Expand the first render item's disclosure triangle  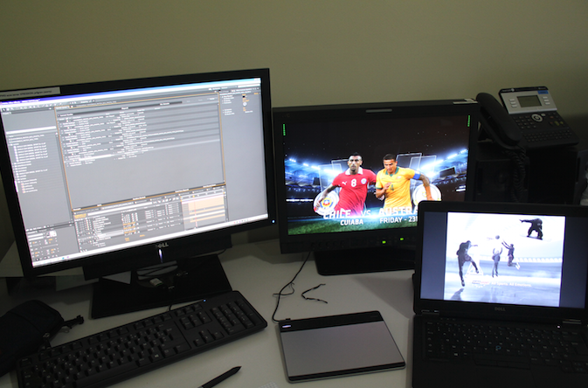pos(61,121)
